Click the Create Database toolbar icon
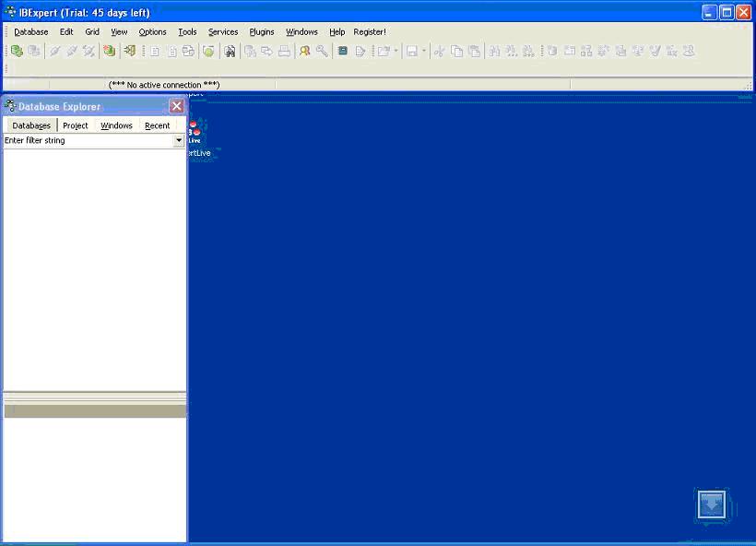Viewport: 756px width, 546px height. point(109,52)
